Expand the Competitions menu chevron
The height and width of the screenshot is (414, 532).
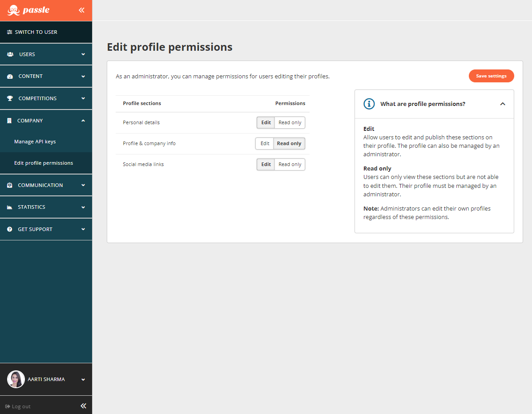pyautogui.click(x=83, y=98)
